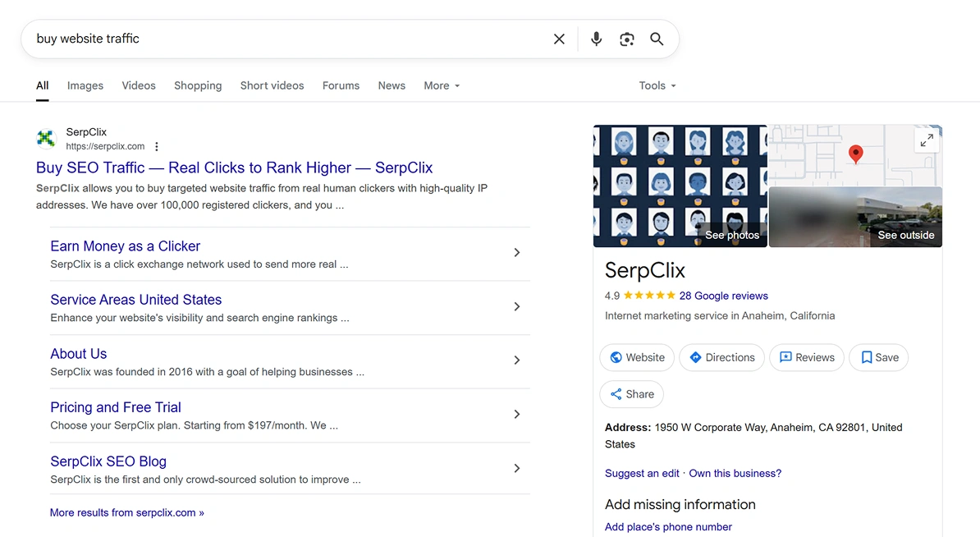Viewport: 980px width, 537px height.
Task: Save the SerpClix business listing
Action: 879,357
